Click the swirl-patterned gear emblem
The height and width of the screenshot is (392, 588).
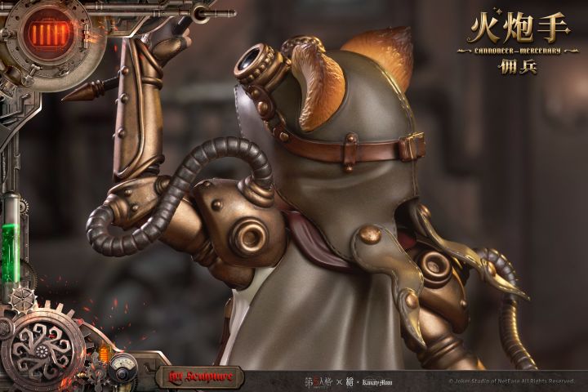coord(42,351)
